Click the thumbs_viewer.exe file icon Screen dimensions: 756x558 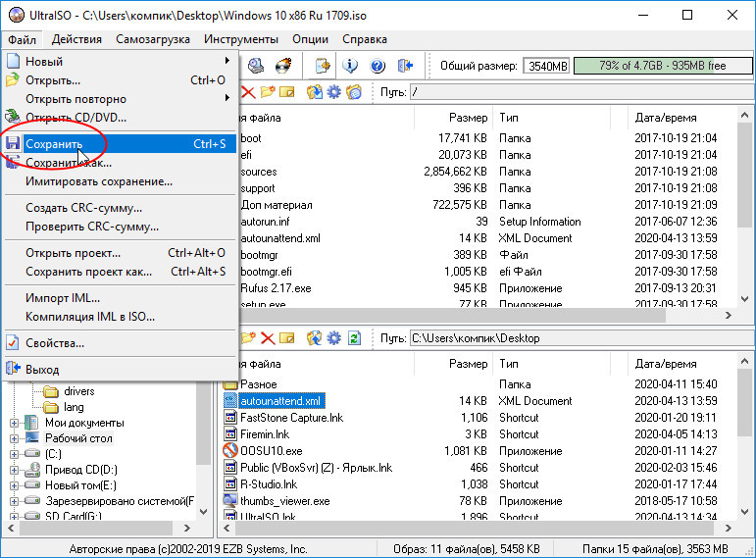(230, 500)
